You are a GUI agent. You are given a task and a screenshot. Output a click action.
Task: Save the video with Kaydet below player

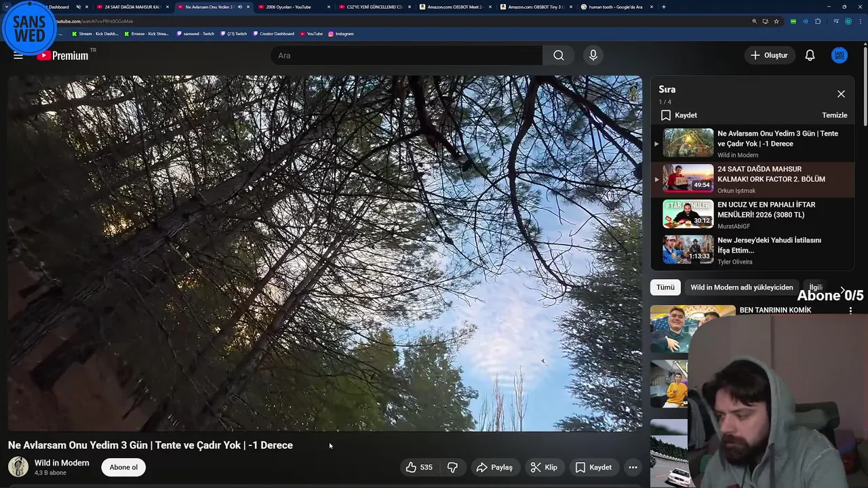point(593,467)
